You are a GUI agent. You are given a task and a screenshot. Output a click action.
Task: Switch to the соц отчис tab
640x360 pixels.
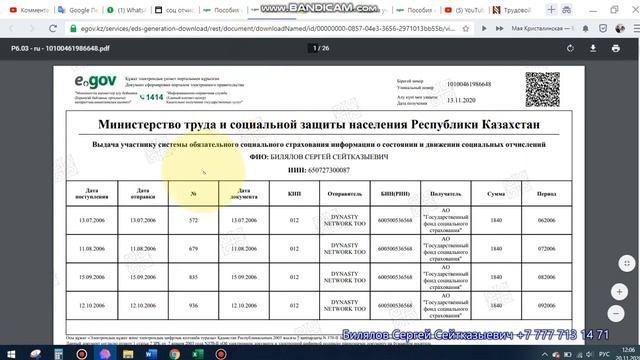pos(175,10)
